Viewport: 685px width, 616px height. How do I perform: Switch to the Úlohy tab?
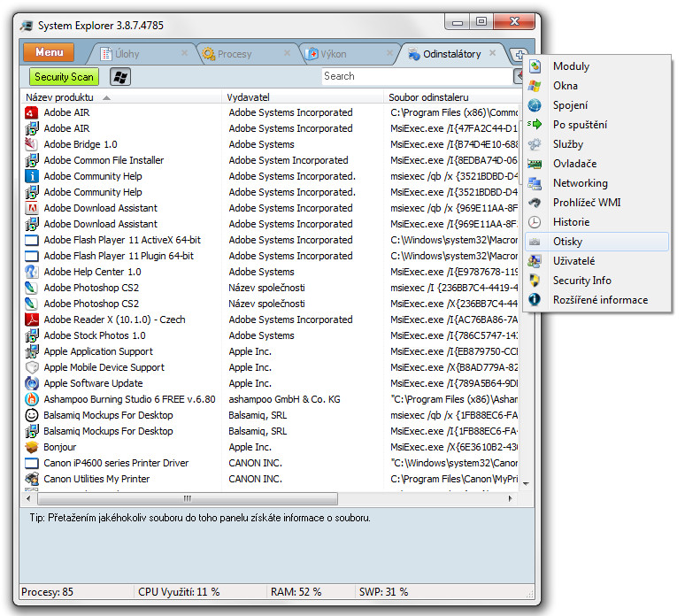tap(142, 54)
